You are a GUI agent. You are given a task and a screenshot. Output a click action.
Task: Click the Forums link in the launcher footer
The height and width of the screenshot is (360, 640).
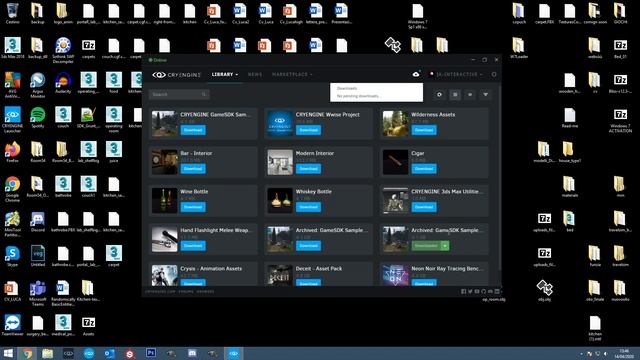186,291
